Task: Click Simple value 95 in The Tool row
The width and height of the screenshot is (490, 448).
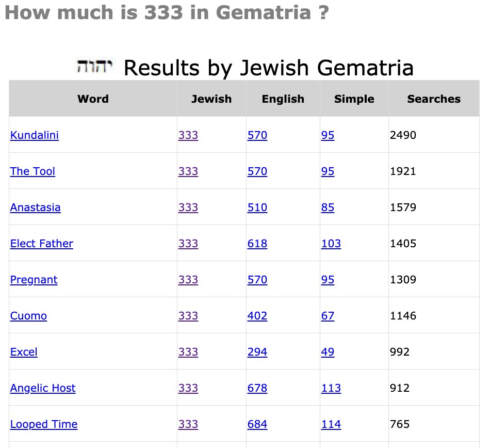Action: tap(328, 171)
